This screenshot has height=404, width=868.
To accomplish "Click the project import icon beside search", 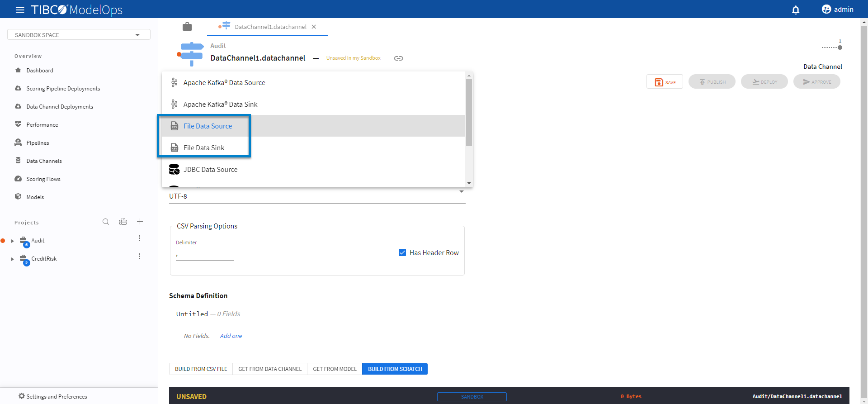I will 123,222.
